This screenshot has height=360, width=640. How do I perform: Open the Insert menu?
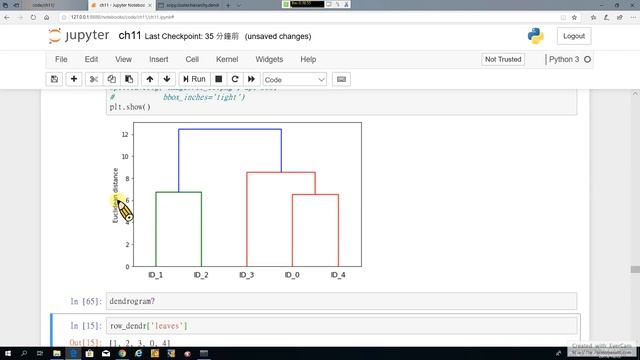point(159,60)
